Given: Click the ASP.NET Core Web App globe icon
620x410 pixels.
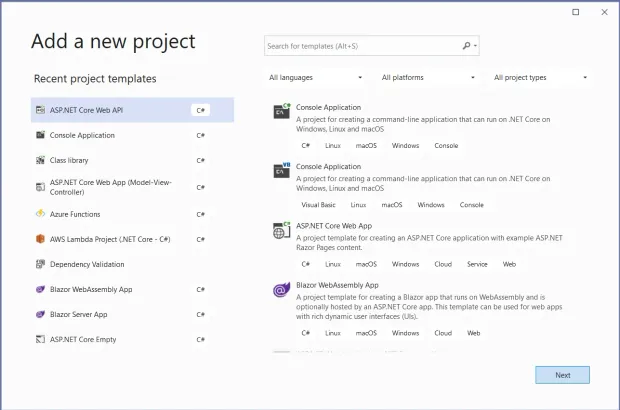Looking at the screenshot, I should point(282,230).
